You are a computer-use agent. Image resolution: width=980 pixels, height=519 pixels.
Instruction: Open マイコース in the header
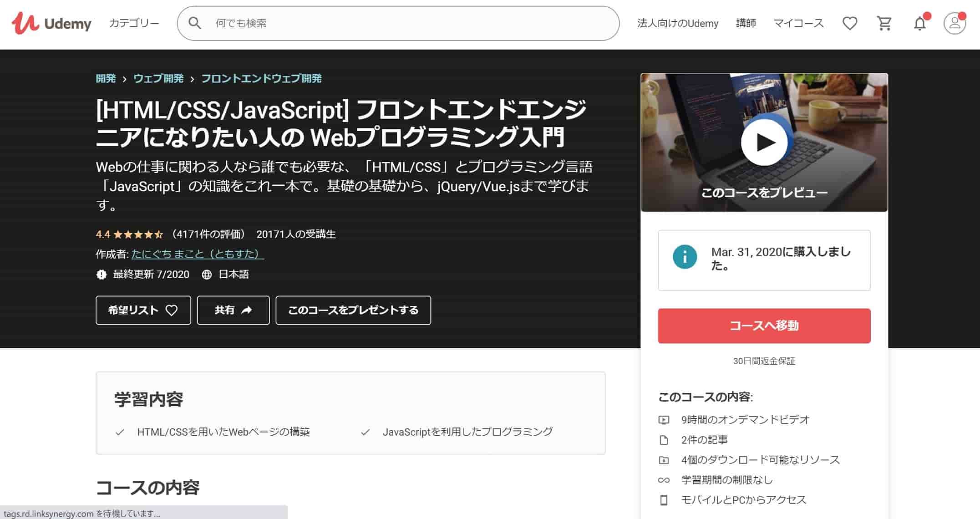799,23
